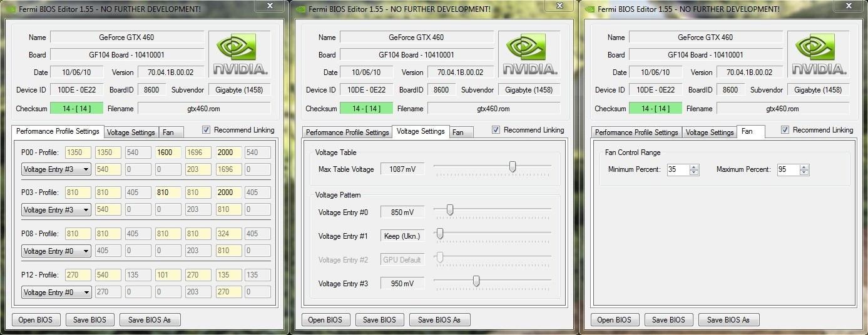Click the NVIDIA logo in the left window
Image resolution: width=868 pixels, height=335 pixels.
tap(240, 54)
